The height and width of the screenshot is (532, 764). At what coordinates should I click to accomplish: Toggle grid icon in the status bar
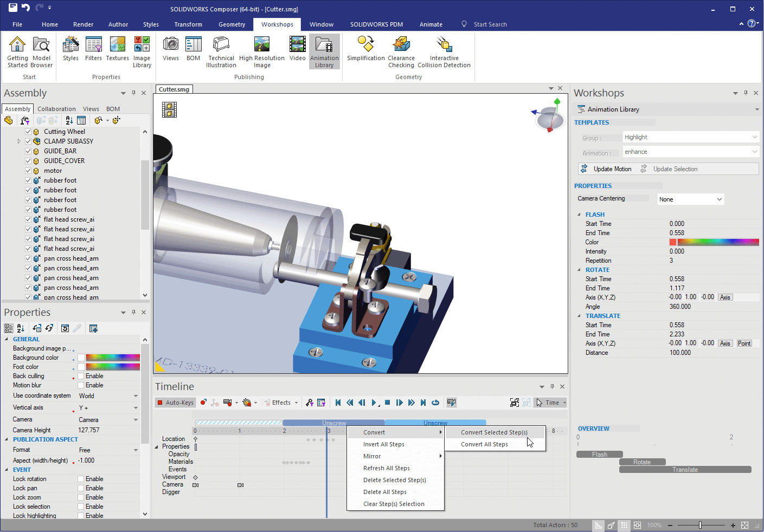[x=624, y=525]
